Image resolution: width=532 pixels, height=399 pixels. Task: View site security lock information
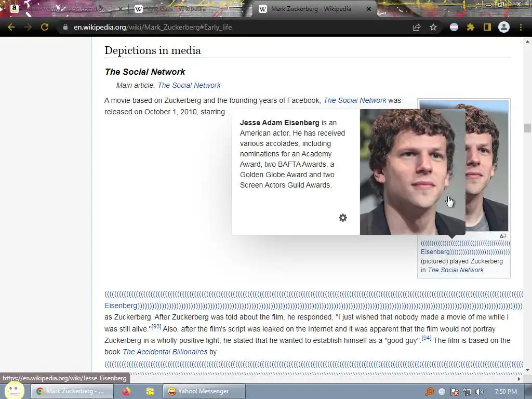point(65,27)
